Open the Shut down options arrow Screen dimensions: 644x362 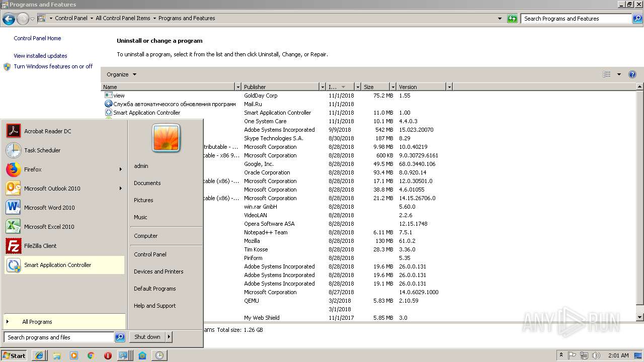coord(169,337)
